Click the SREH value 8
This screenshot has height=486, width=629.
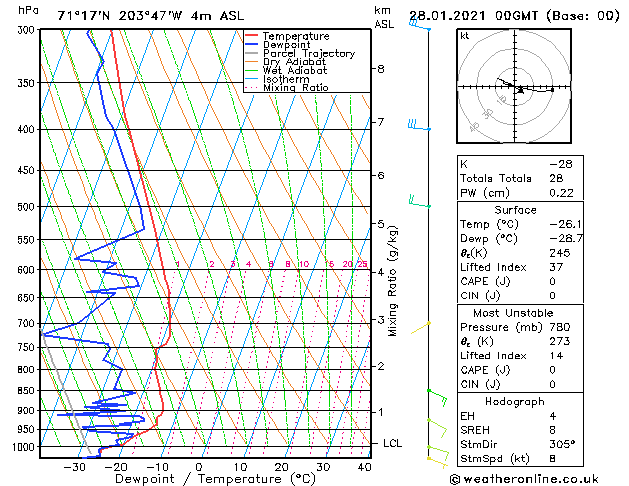[x=552, y=430]
